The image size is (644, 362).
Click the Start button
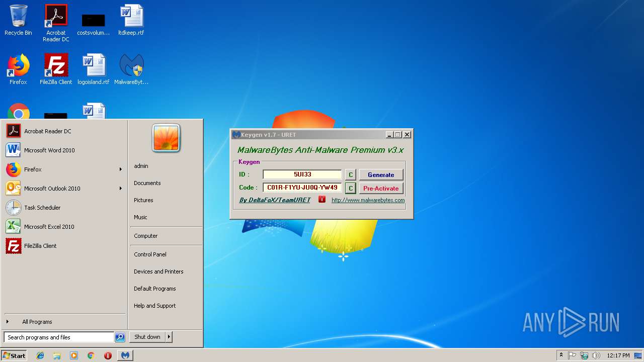click(14, 355)
